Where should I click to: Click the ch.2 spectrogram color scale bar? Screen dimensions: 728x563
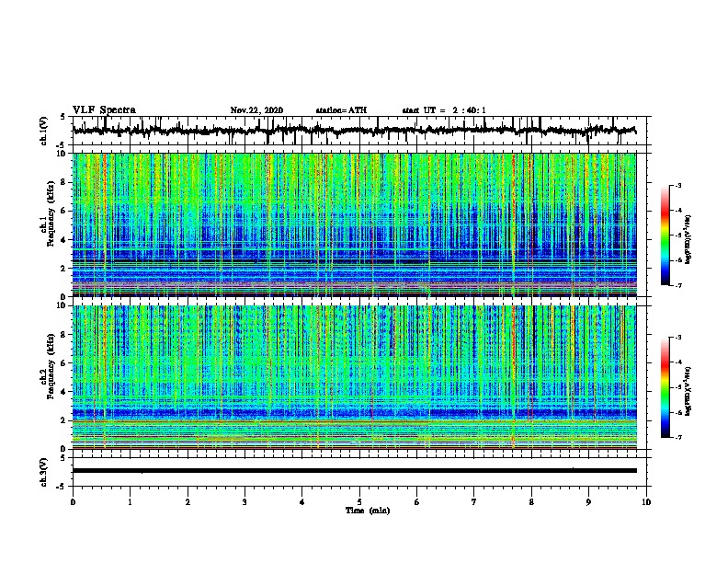665,387
